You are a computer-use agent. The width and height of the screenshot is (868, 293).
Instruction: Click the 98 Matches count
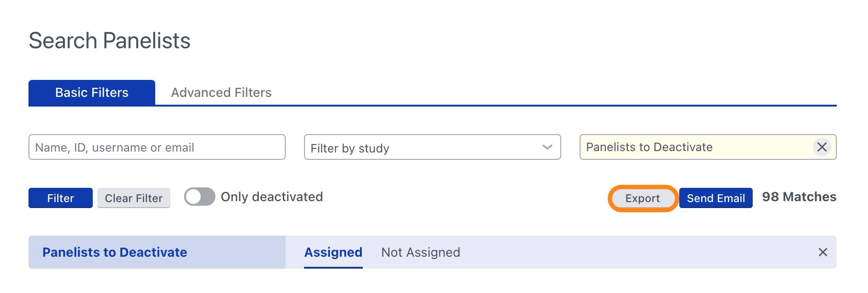click(799, 197)
